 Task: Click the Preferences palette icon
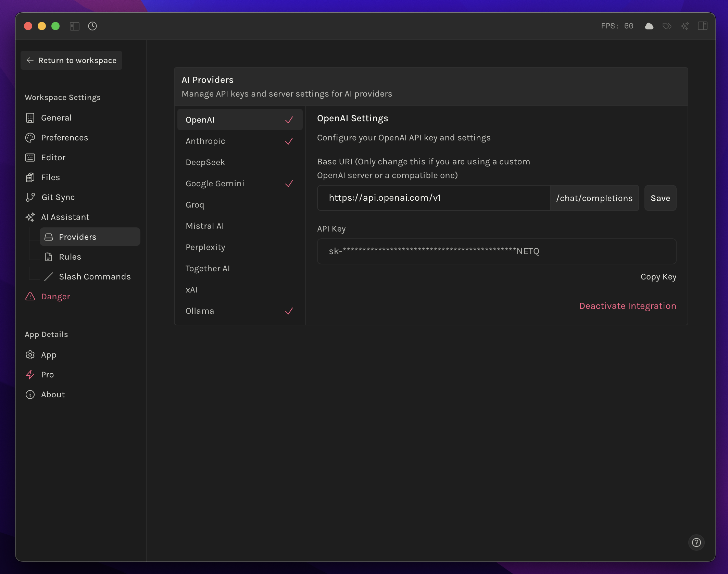coord(30,138)
